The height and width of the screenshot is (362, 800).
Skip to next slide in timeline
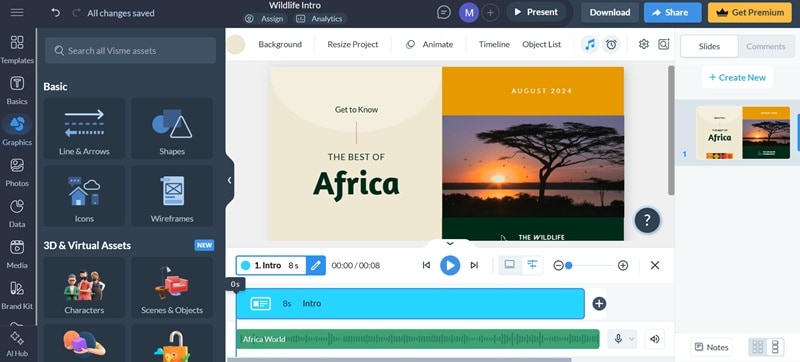474,265
